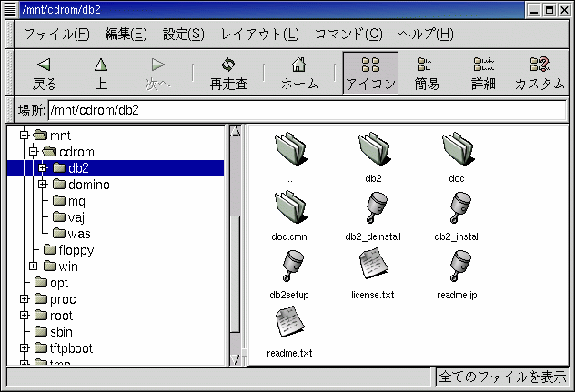This screenshot has height=392, width=575.
Task: Click the 場所 location path field
Action: tap(307, 110)
